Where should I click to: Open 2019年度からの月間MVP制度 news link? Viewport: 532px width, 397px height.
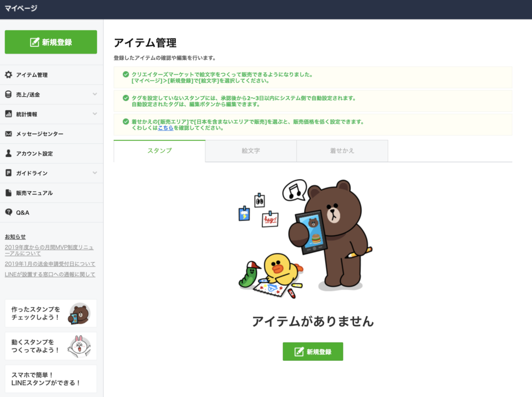[x=49, y=250]
